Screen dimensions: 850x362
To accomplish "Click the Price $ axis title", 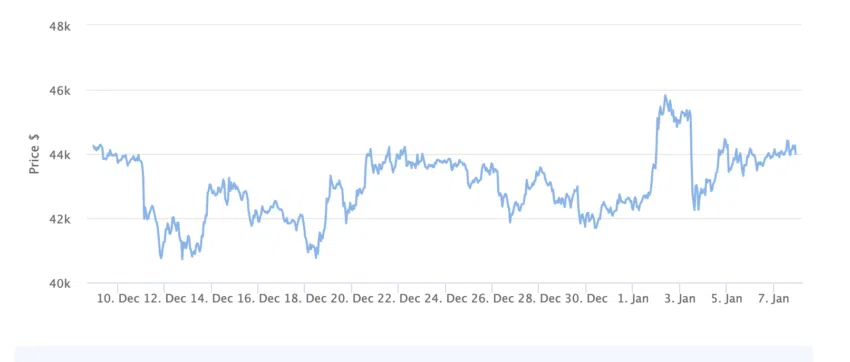I will 34,153.
